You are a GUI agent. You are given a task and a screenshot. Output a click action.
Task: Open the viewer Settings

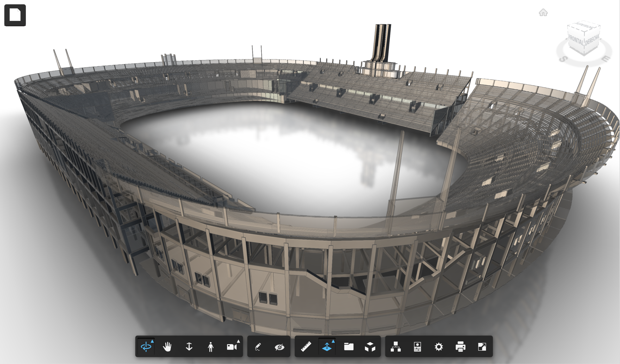[439, 347]
